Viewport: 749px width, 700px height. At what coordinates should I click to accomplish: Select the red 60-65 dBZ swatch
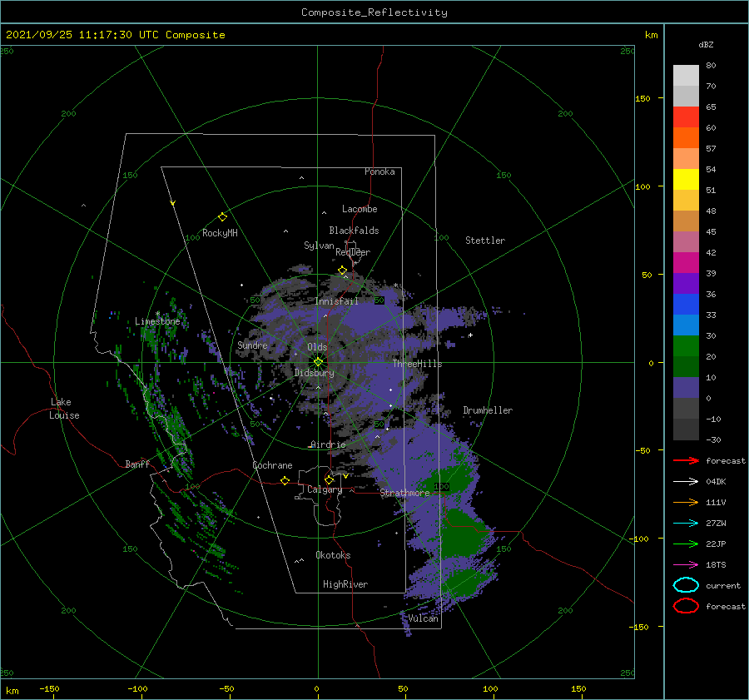pos(686,117)
